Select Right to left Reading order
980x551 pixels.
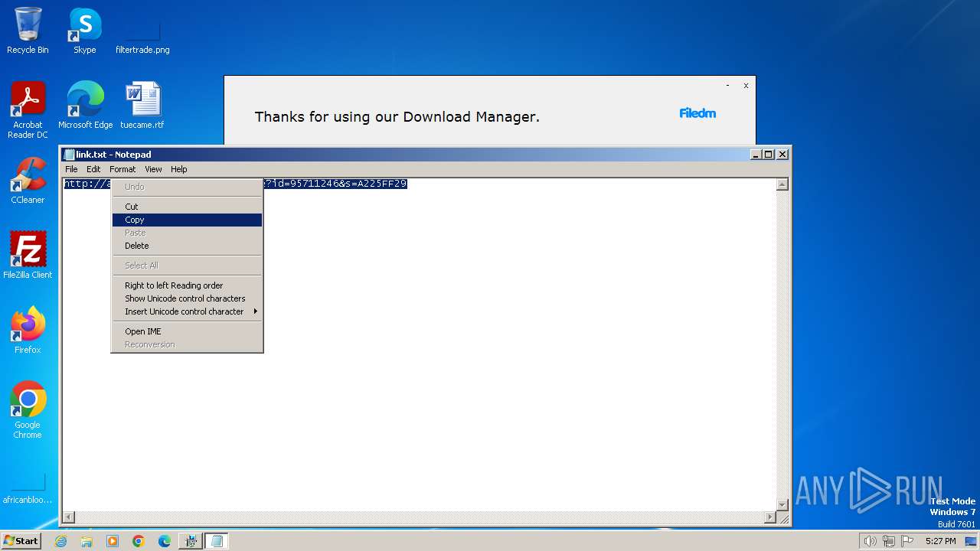click(x=187, y=285)
